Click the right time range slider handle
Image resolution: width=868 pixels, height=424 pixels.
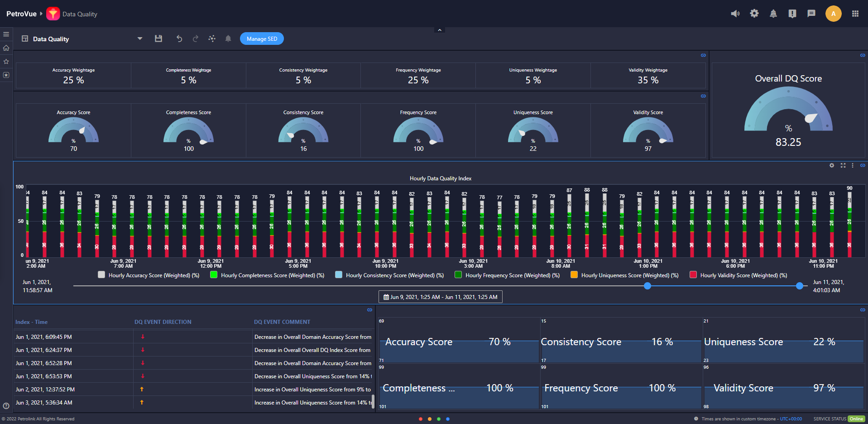[x=800, y=286]
